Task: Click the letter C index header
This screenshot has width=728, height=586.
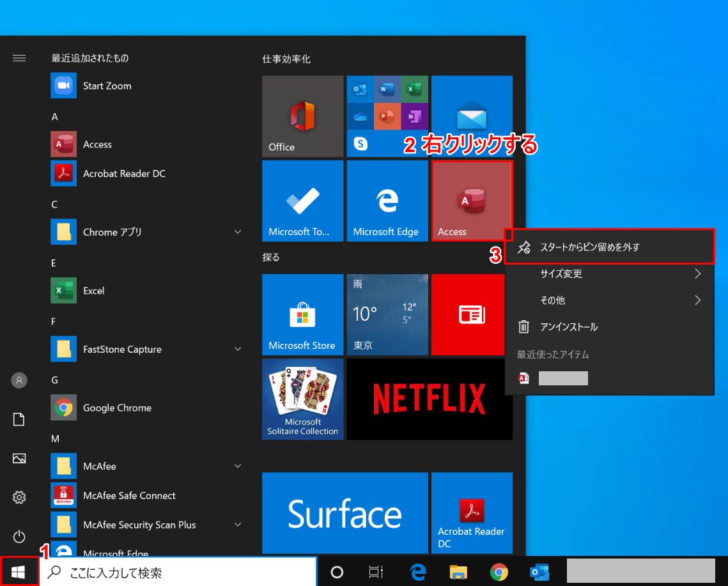Action: [54, 204]
